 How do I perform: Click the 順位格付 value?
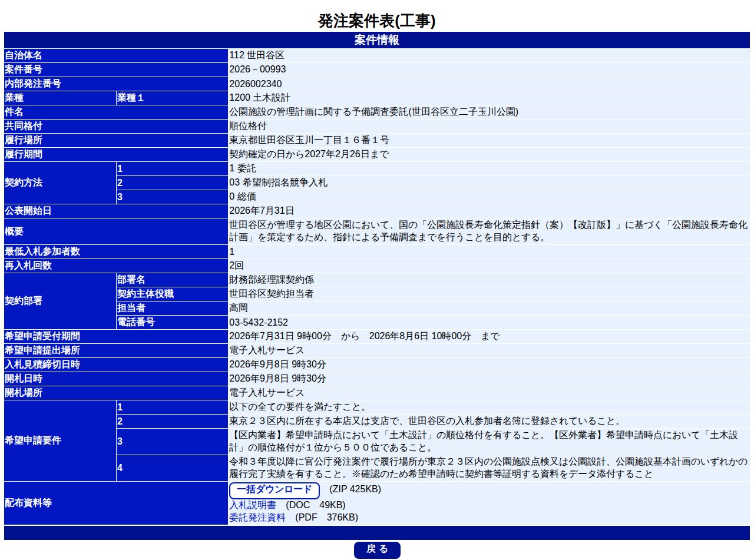point(248,126)
